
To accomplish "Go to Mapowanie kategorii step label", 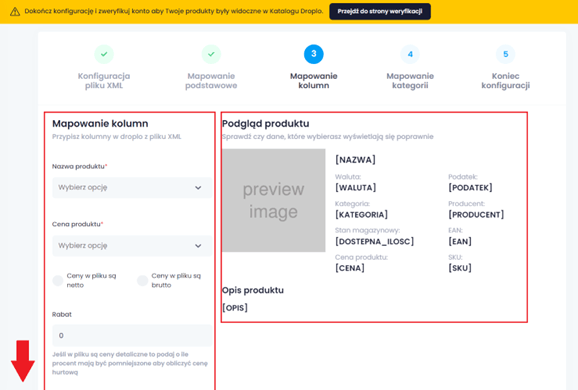I will coord(410,81).
